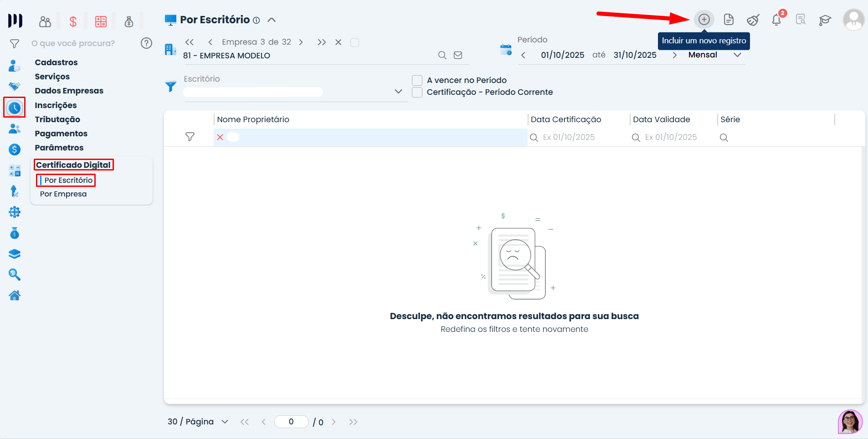
Task: Open the notifications bell
Action: [x=776, y=20]
